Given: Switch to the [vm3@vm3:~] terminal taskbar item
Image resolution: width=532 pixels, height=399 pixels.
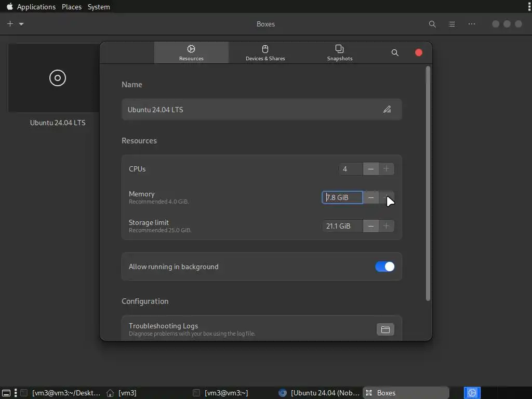Looking at the screenshot, I should pos(220,393).
